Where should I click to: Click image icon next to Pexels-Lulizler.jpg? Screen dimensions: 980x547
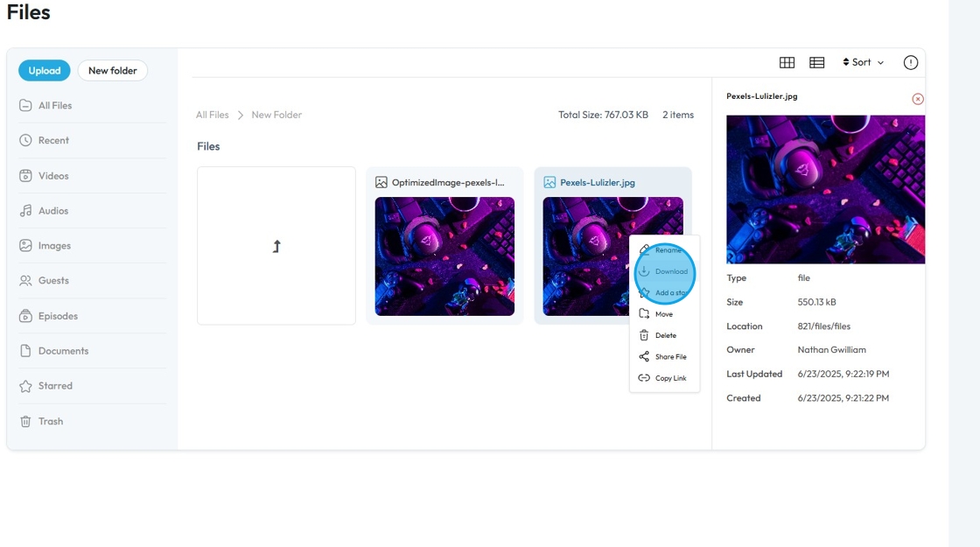(x=549, y=183)
